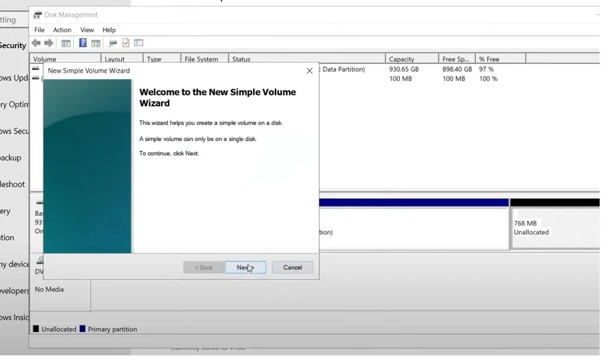Screen dimensions: 605x364
Task: Open the Action menu in Disk Management
Action: click(x=62, y=30)
